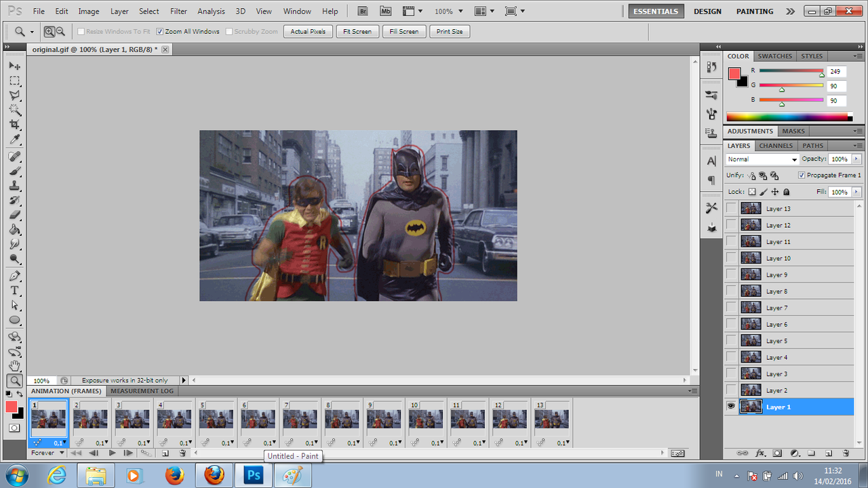
Task: Open the Character panel icon
Action: click(x=711, y=161)
